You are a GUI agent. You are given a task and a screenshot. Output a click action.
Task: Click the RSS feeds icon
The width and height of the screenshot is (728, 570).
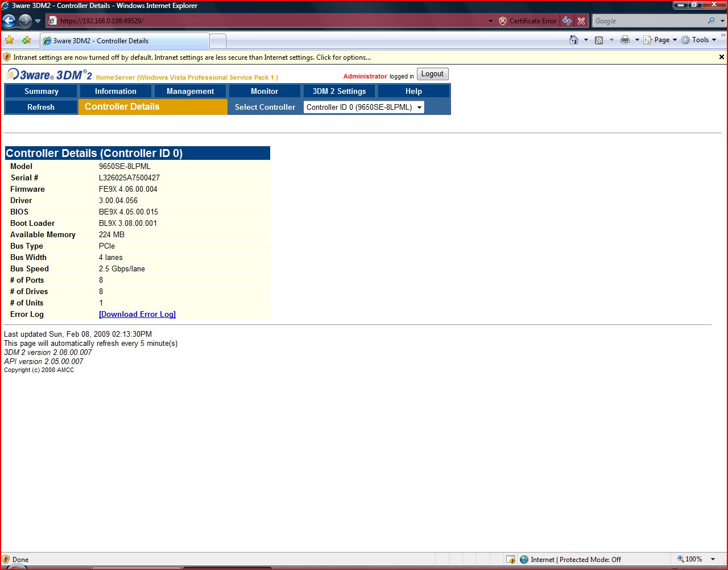click(599, 40)
